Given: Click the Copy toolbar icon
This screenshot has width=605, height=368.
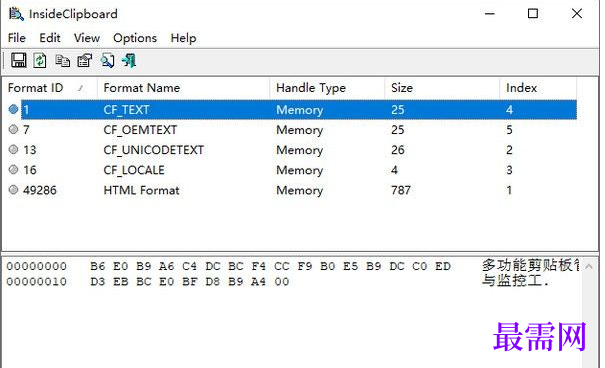Looking at the screenshot, I should tap(63, 61).
